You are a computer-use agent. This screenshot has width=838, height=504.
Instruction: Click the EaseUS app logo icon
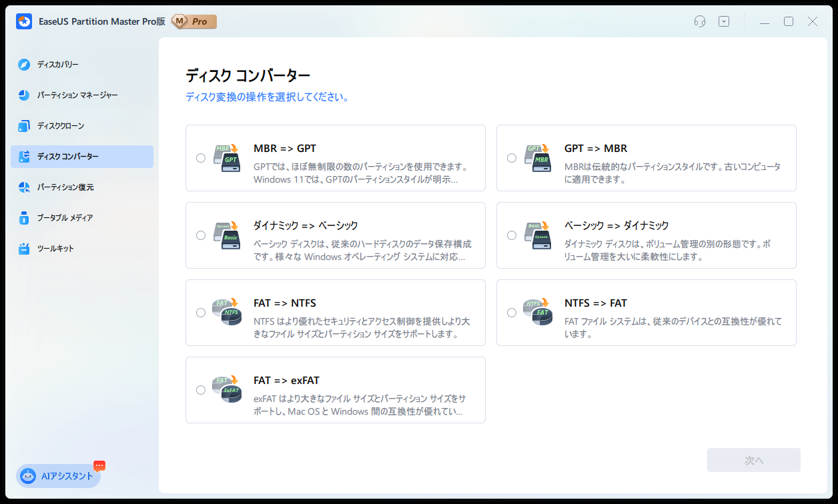[x=24, y=21]
